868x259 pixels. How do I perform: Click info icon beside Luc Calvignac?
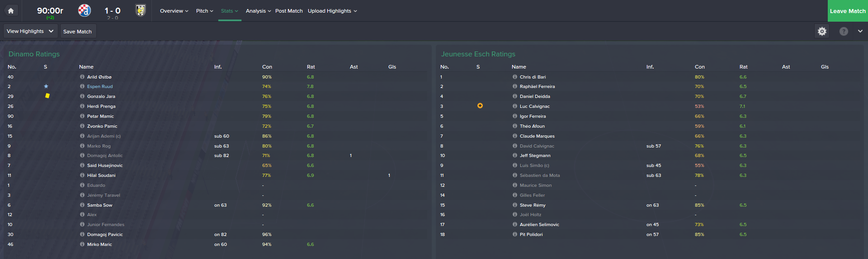[515, 106]
